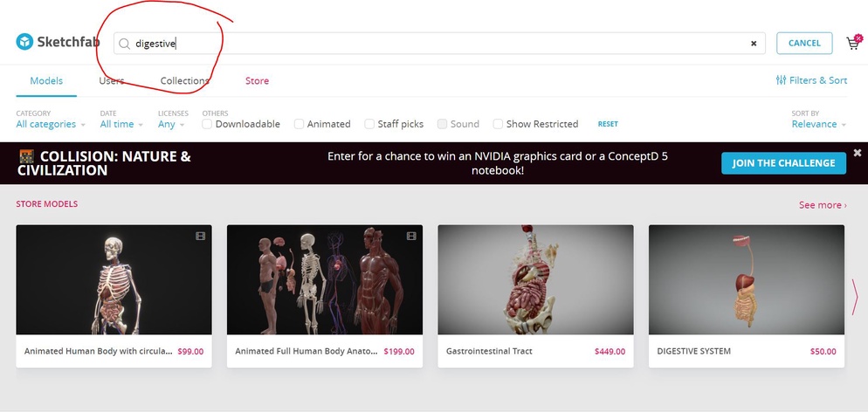Viewport: 868px width, 412px height.
Task: Toggle the Staff picks checkbox
Action: point(369,124)
